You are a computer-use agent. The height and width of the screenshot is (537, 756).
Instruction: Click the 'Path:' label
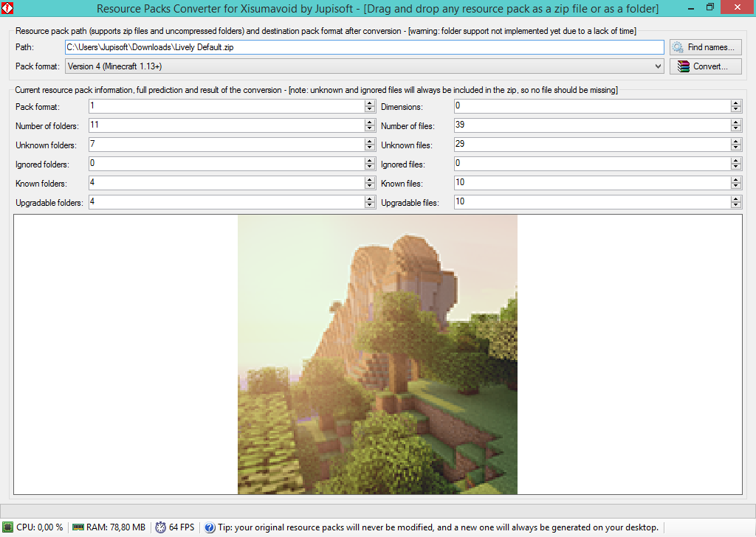pos(24,47)
